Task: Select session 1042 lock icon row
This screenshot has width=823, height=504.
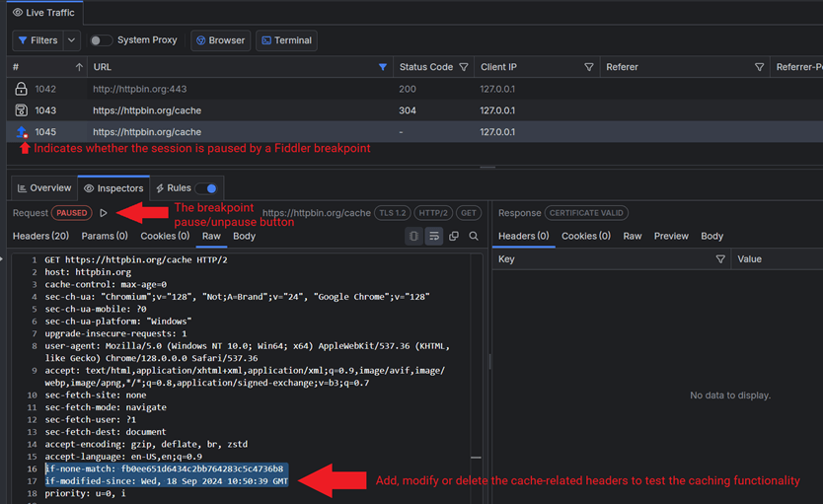Action: pyautogui.click(x=21, y=89)
